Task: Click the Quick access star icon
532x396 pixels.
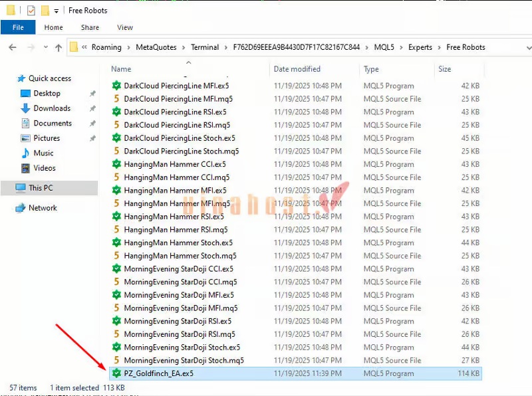Action: tap(21, 78)
